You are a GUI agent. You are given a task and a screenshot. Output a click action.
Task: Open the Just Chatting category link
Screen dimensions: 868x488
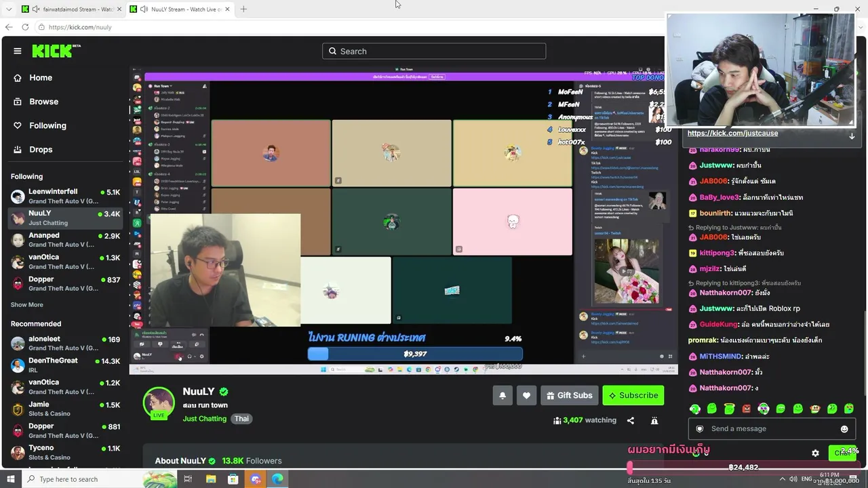[x=205, y=419]
